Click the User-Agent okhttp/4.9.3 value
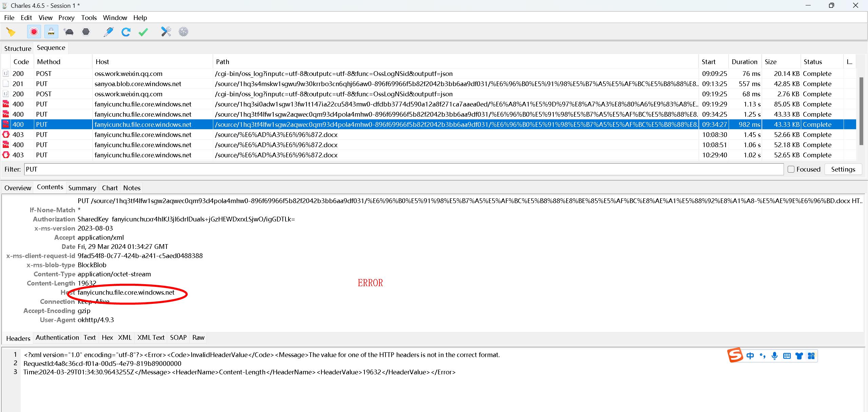This screenshot has width=868, height=412. [x=96, y=320]
